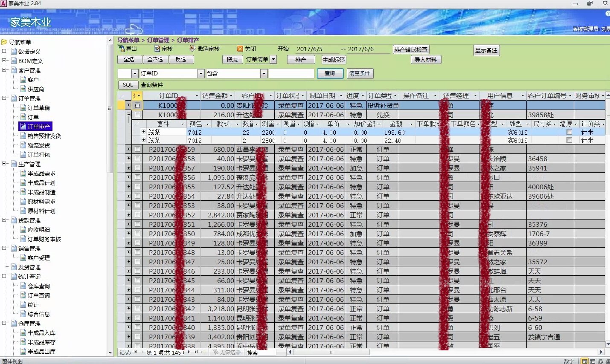Click the 仓库查询 page icon
610x364 pixels.
pos(23,286)
